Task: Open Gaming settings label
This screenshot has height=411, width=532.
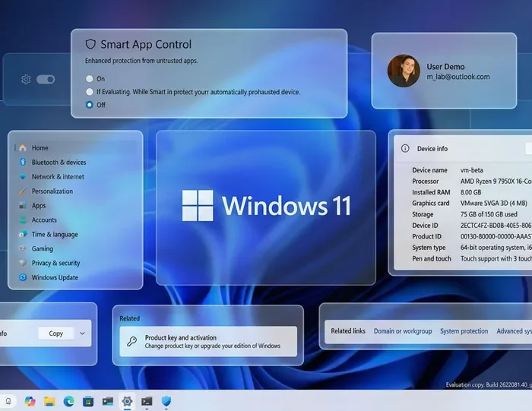Action: click(x=43, y=248)
